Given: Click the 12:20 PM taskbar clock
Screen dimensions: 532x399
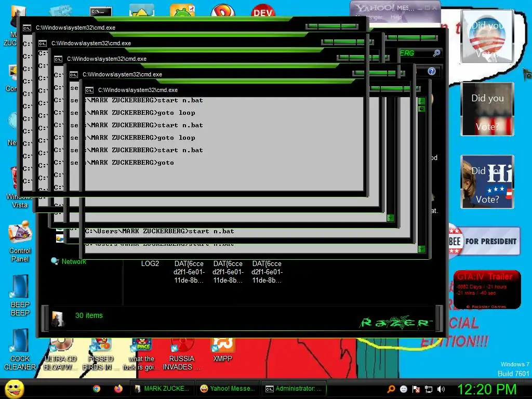Looking at the screenshot, I should click(487, 389).
